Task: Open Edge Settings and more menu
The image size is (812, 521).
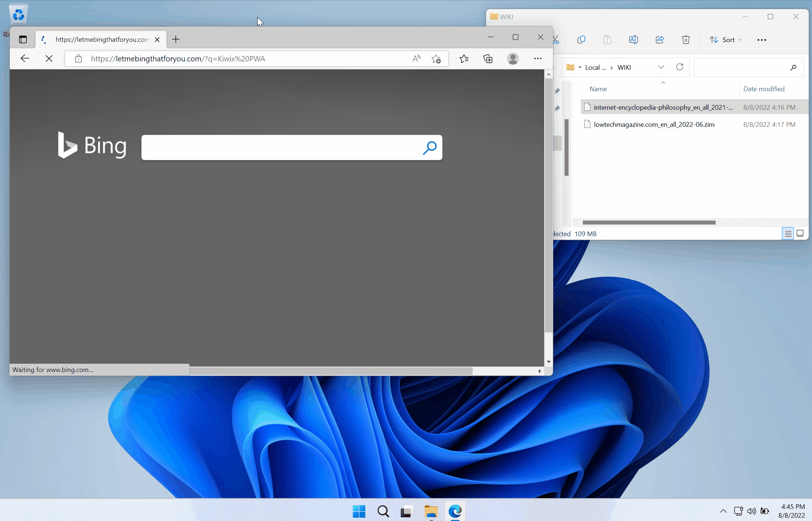Action: 538,58
